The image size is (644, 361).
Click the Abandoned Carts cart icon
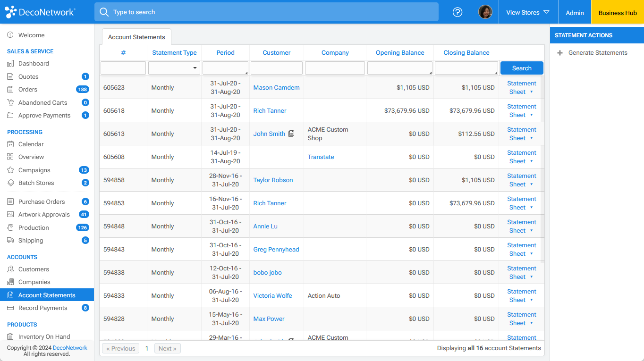pos(10,102)
